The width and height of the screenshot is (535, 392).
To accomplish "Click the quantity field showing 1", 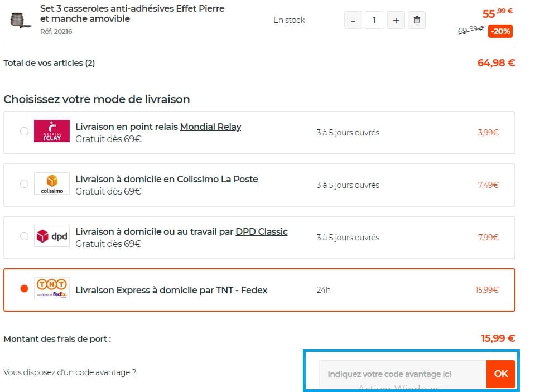I will point(374,20).
